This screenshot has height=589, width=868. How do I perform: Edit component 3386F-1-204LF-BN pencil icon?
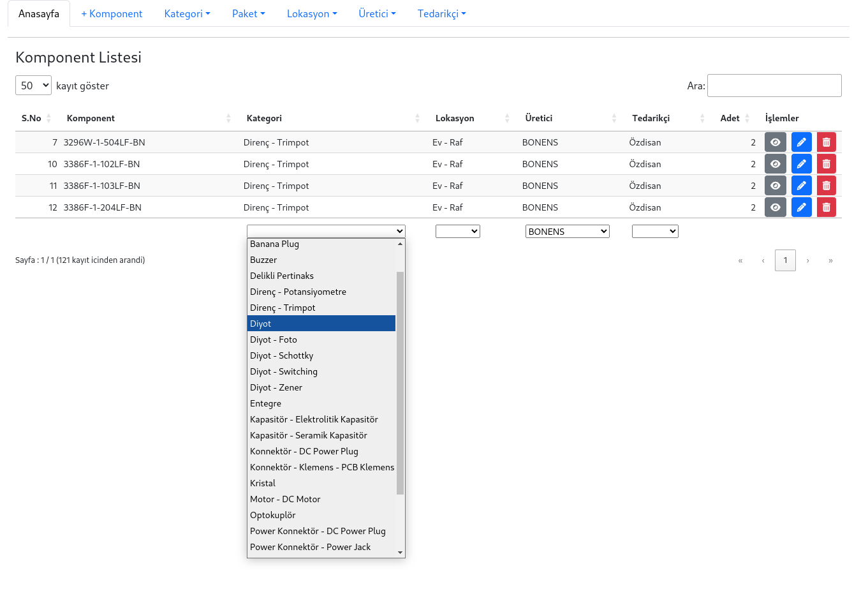point(801,207)
